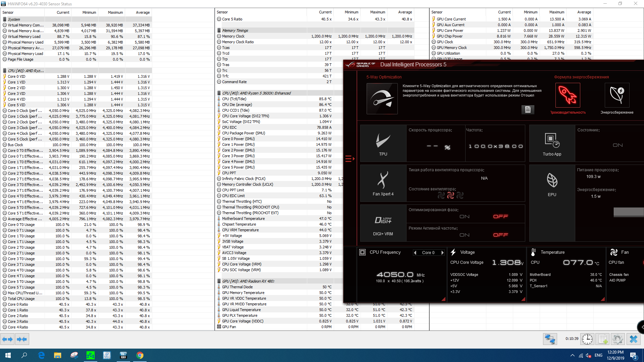Screen dimensions: 644x362
Task: Click the Энергосбережение power saving leaf button
Action: 616,96
